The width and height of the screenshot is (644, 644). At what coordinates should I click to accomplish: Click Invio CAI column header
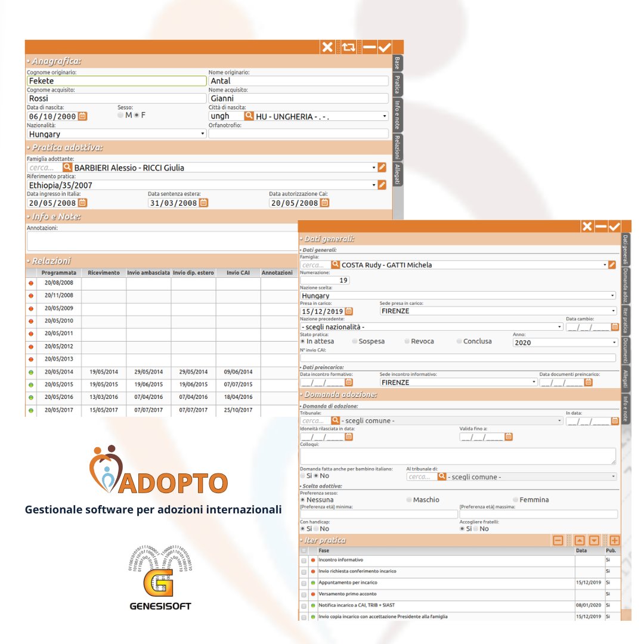(x=238, y=273)
